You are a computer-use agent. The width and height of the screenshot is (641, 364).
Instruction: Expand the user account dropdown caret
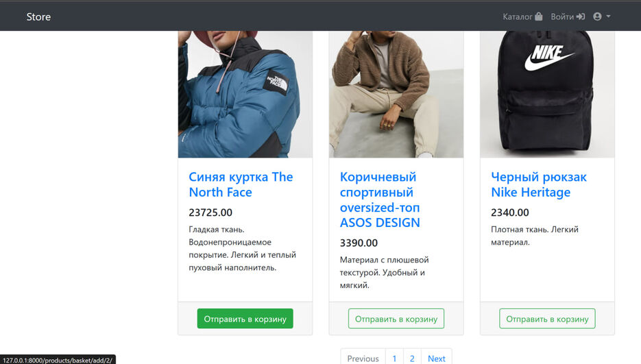pyautogui.click(x=608, y=16)
